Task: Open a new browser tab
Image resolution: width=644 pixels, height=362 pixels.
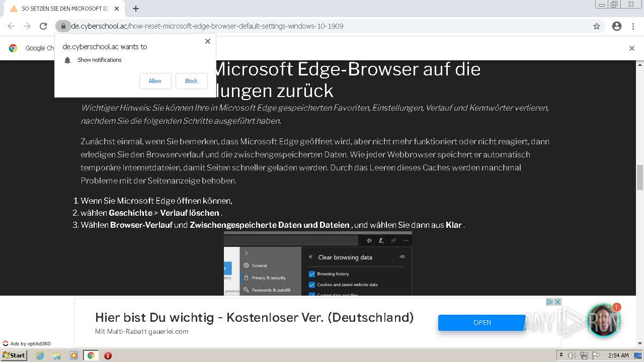Action: 136,9
